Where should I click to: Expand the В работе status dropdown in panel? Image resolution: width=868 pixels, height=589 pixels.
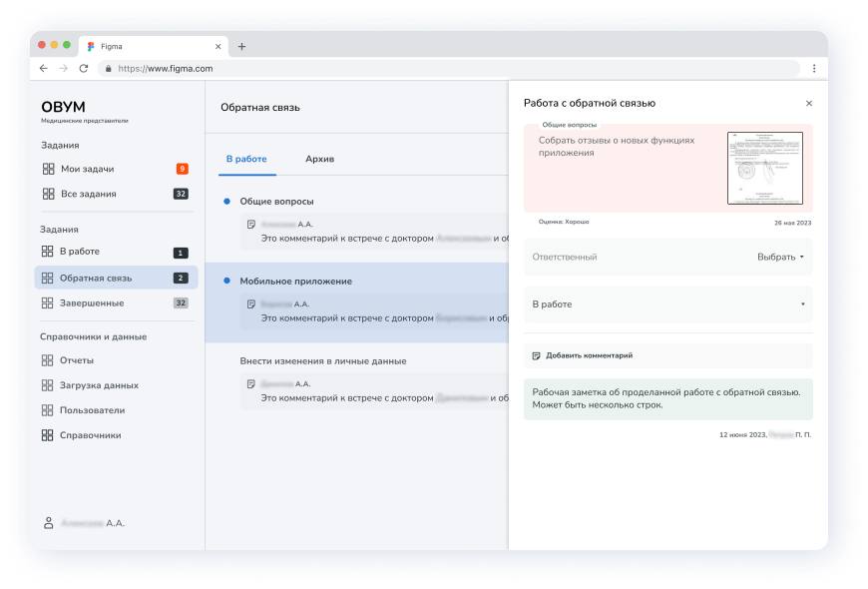click(803, 305)
